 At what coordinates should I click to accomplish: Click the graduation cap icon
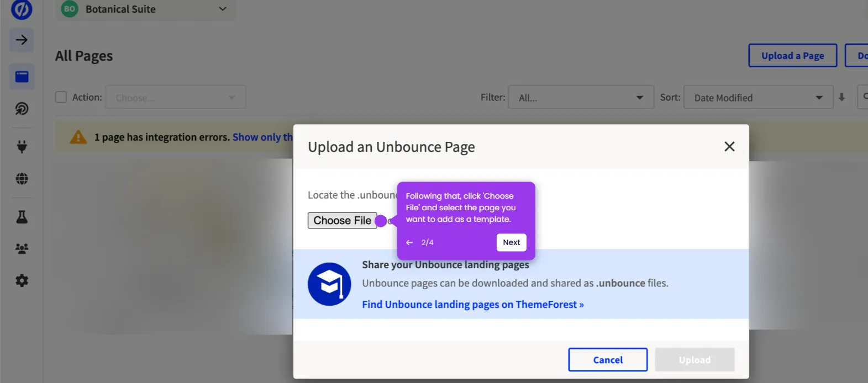[329, 284]
